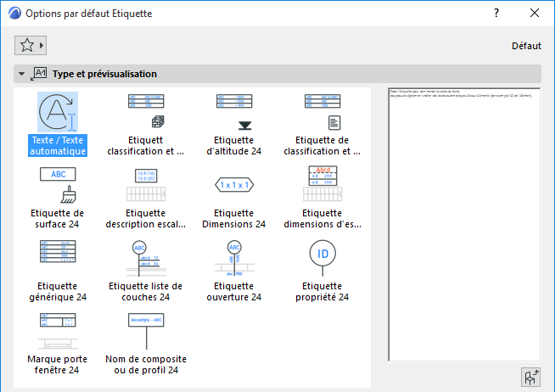The image size is (555, 392).
Task: Collapse the Type et prévisualisation panel
Action: click(x=21, y=74)
